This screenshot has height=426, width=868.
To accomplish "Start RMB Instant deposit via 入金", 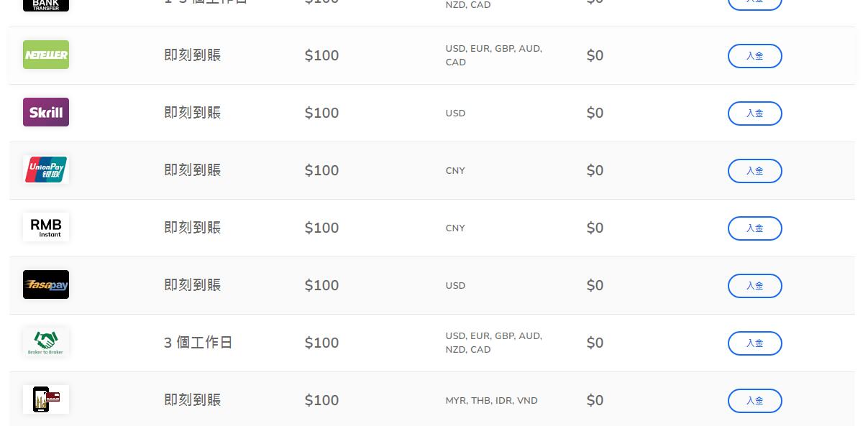I will coord(754,228).
